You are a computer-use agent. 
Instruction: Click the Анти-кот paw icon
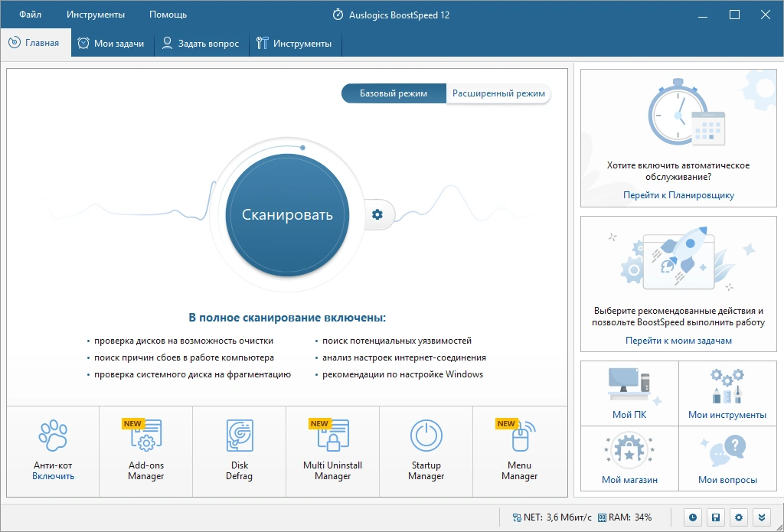coord(53,436)
